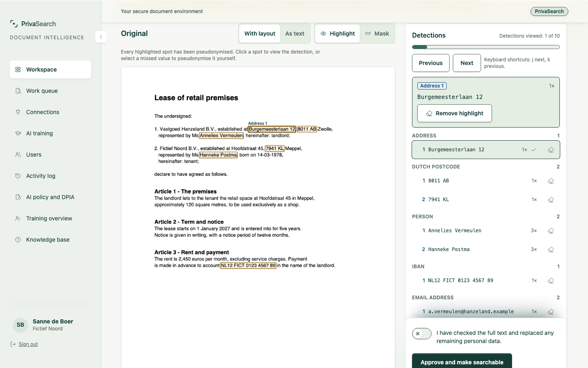Click the AI policy and DPIA document icon
Screen dimensions: 588x368
pos(18,197)
